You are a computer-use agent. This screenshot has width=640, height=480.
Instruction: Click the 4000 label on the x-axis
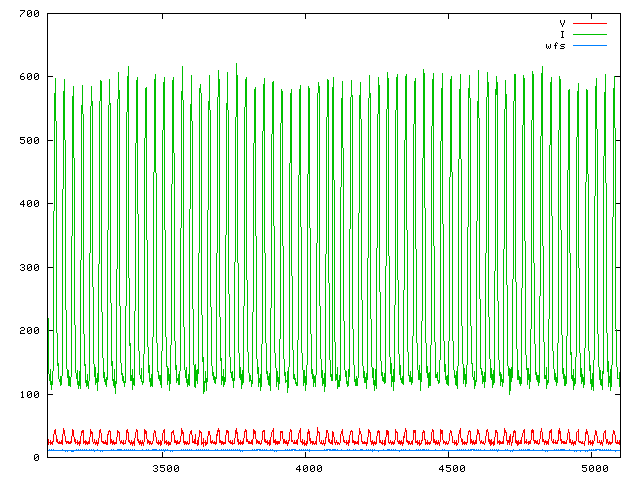pyautogui.click(x=308, y=468)
